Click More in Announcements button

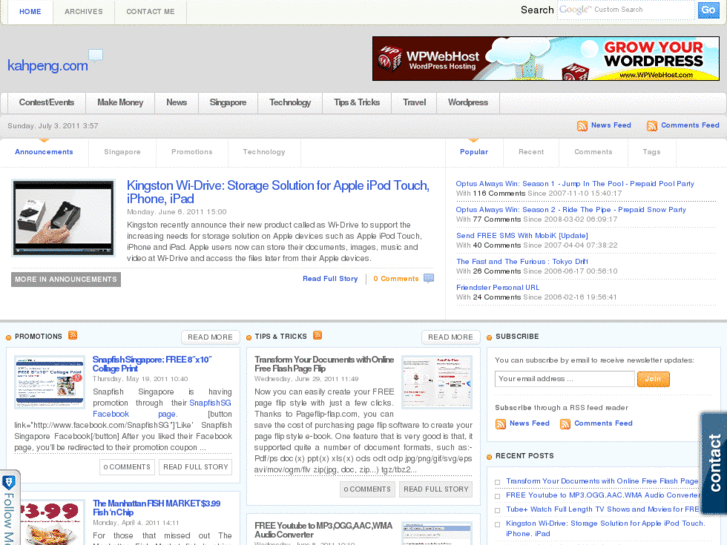66,279
